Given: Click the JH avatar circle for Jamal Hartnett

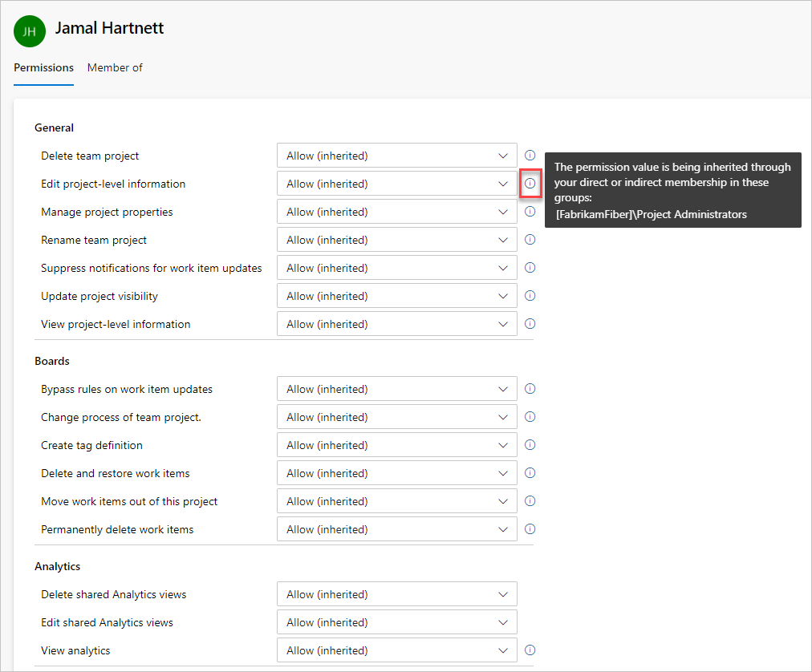Looking at the screenshot, I should [30, 31].
